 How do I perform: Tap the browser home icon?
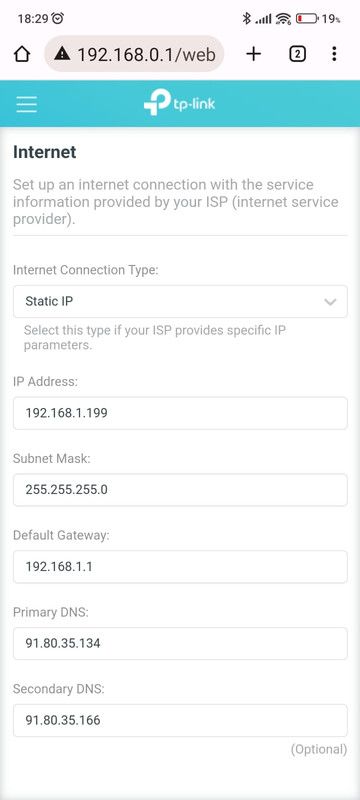22,54
